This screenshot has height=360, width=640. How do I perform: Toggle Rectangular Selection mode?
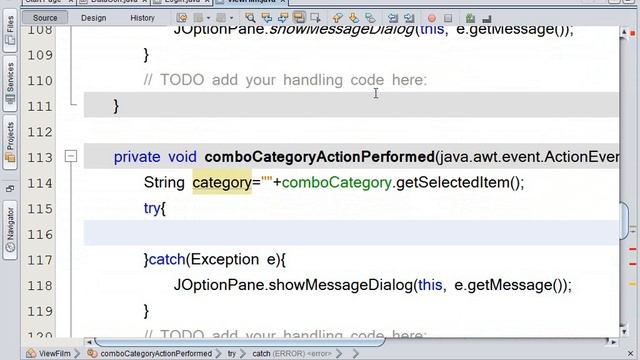coord(315,18)
